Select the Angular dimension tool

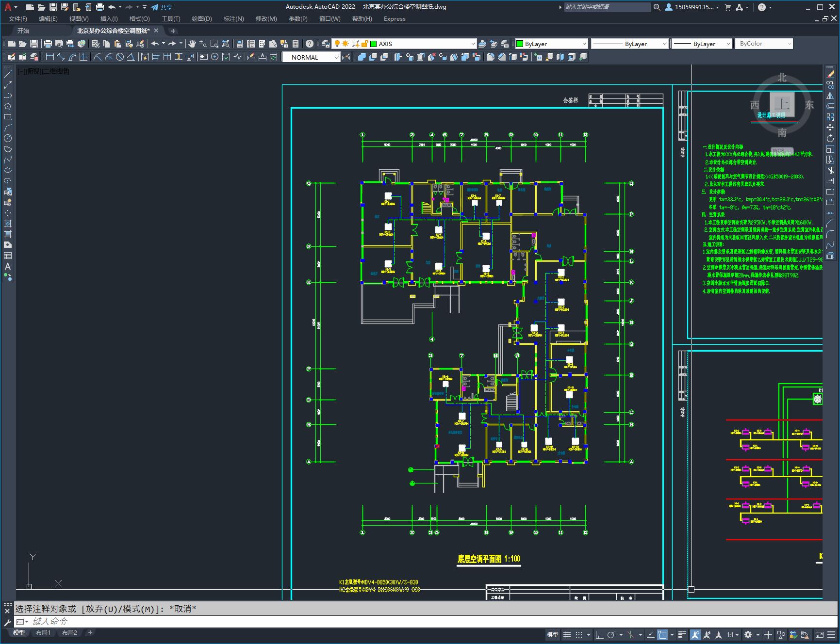(131, 57)
